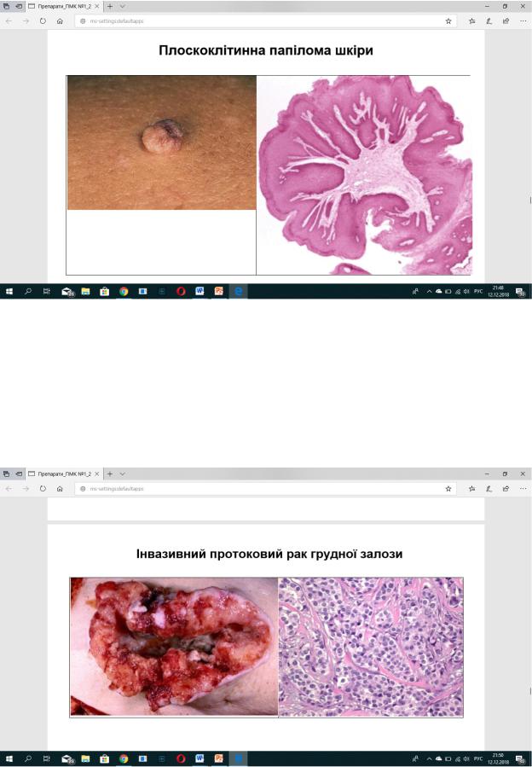Refresh the page in the papilloma slide window
This screenshot has width=532, height=767.
(43, 21)
